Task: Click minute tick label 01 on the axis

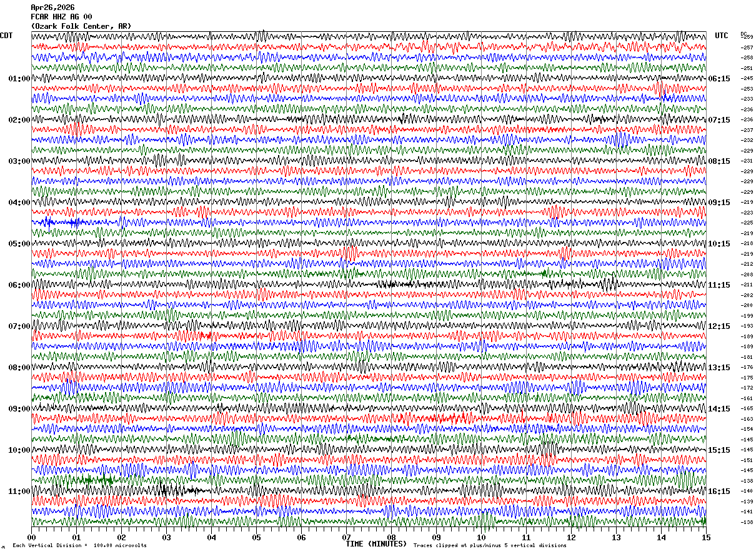Action: pyautogui.click(x=76, y=537)
